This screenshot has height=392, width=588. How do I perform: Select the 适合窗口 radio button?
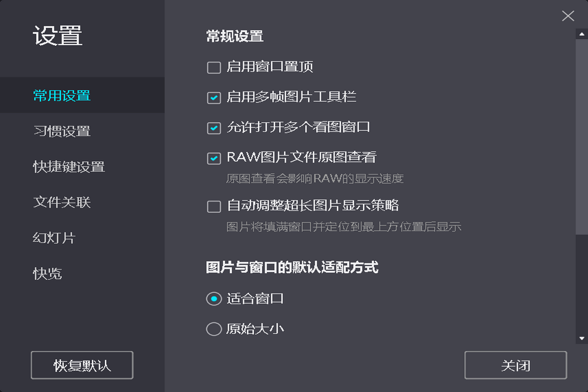[213, 299]
